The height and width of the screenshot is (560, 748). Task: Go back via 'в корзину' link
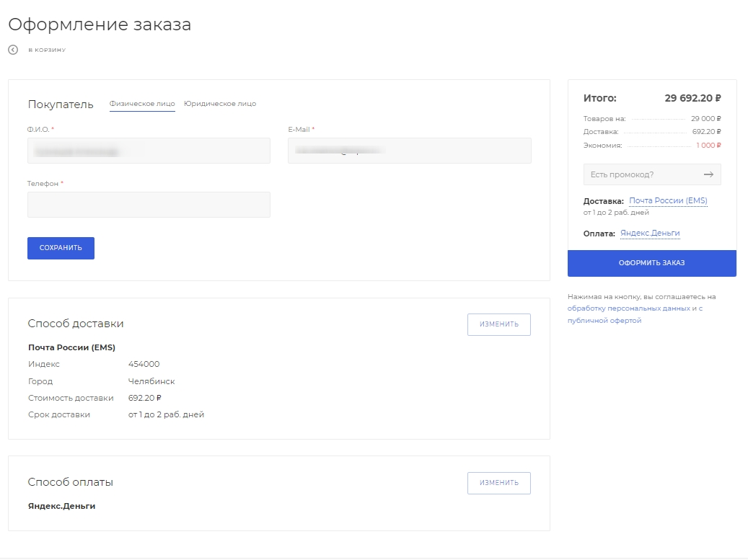pyautogui.click(x=47, y=50)
